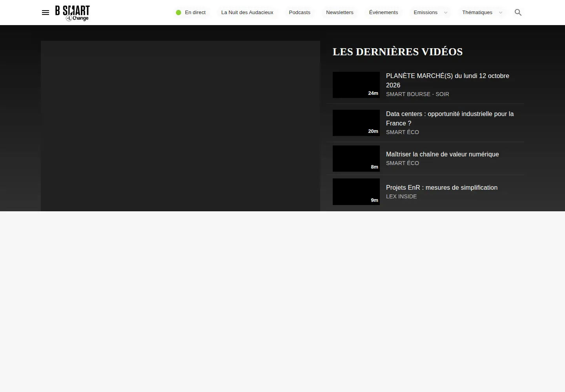Screen dimensions: 565x392
Task: Open the Projets EnR 9m video thumbnail
Action: 356,192
